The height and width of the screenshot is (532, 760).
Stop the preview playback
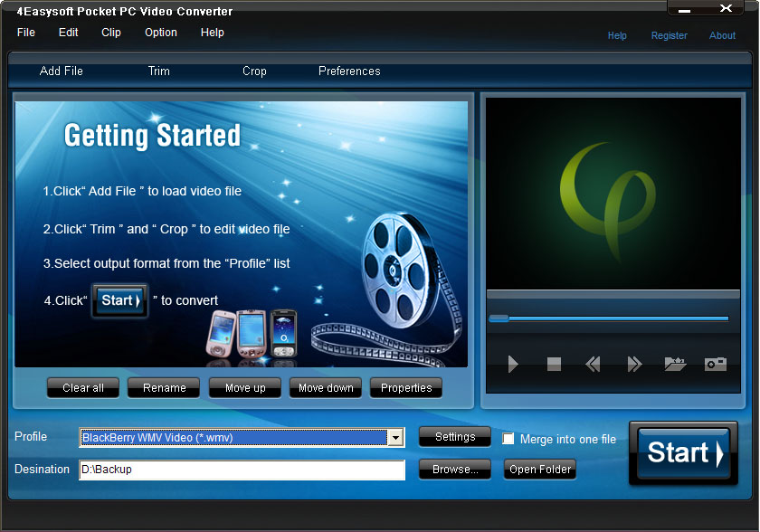tap(554, 364)
